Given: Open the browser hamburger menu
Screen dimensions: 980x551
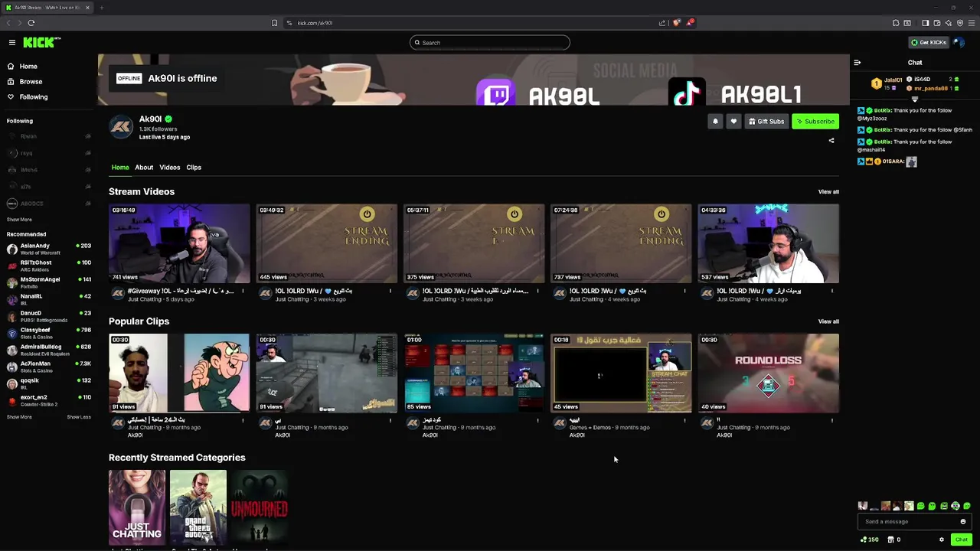Looking at the screenshot, I should pyautogui.click(x=971, y=23).
